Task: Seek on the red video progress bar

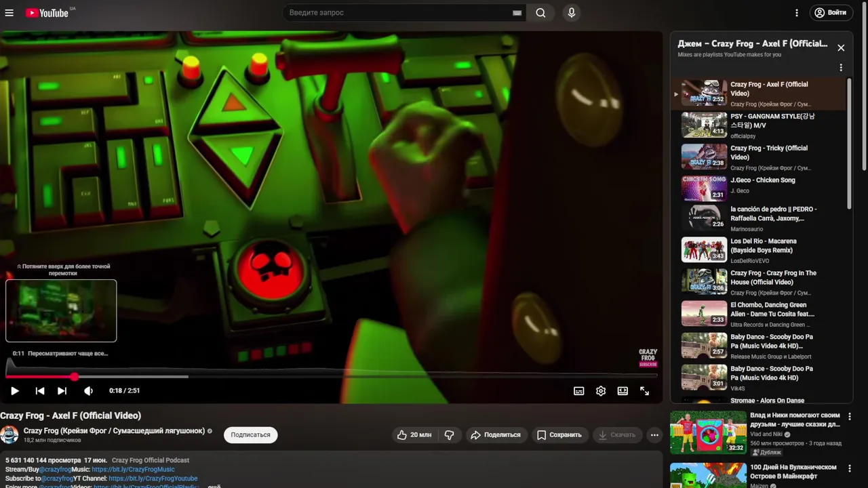Action: (x=331, y=376)
